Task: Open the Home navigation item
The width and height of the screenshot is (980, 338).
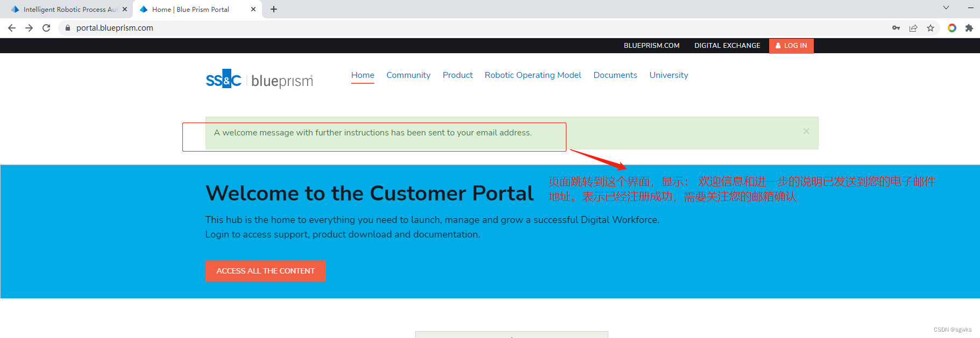Action: (x=363, y=75)
